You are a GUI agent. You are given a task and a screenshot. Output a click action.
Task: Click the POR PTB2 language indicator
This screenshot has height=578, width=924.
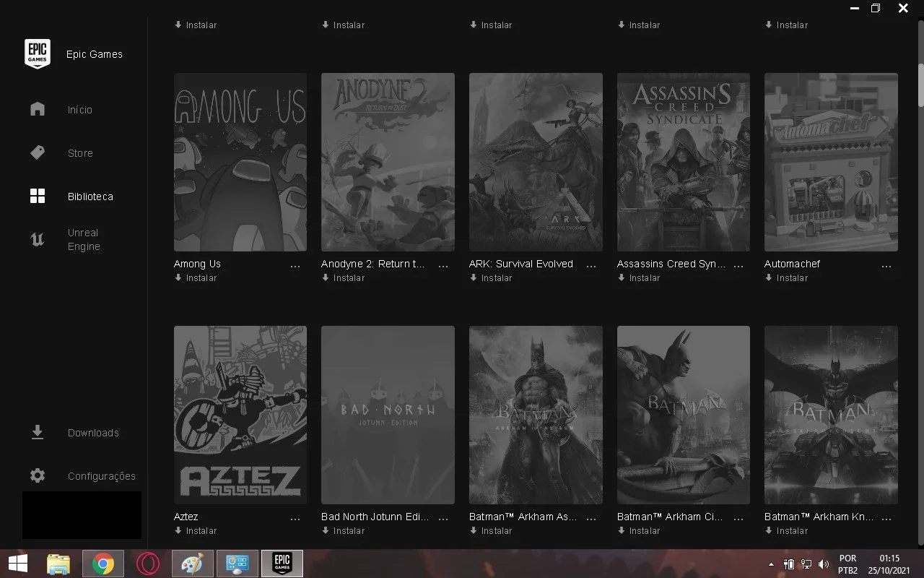pyautogui.click(x=848, y=564)
